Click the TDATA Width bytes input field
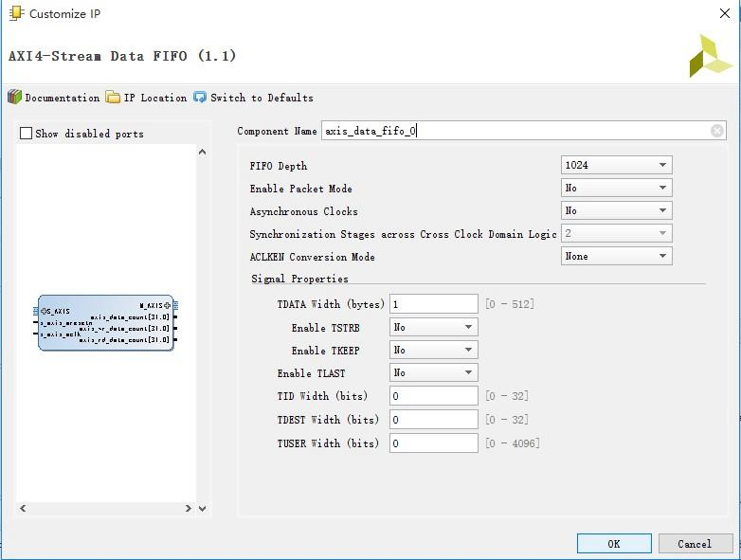This screenshot has height=560, width=741. coord(433,304)
